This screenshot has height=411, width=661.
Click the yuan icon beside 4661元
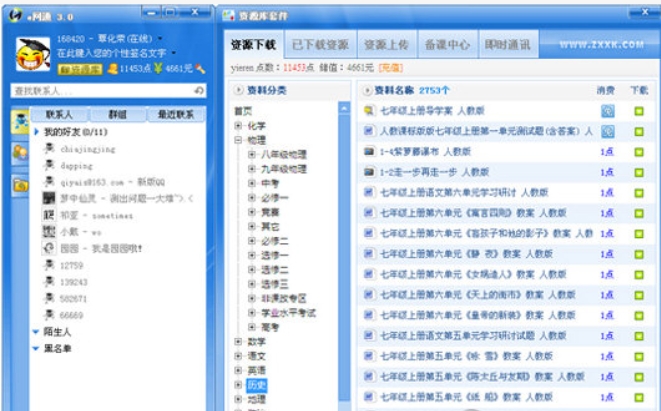coord(158,68)
